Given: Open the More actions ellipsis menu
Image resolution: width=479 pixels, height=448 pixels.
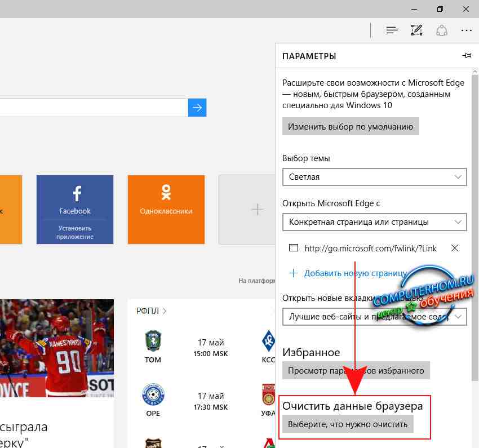Looking at the screenshot, I should pyautogui.click(x=466, y=30).
